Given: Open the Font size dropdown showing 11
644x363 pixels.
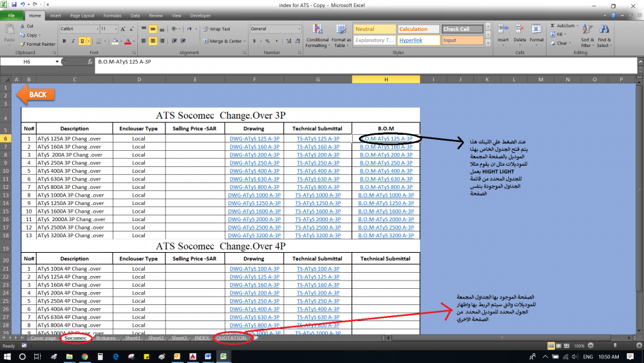Looking at the screenshot, I should pos(116,29).
